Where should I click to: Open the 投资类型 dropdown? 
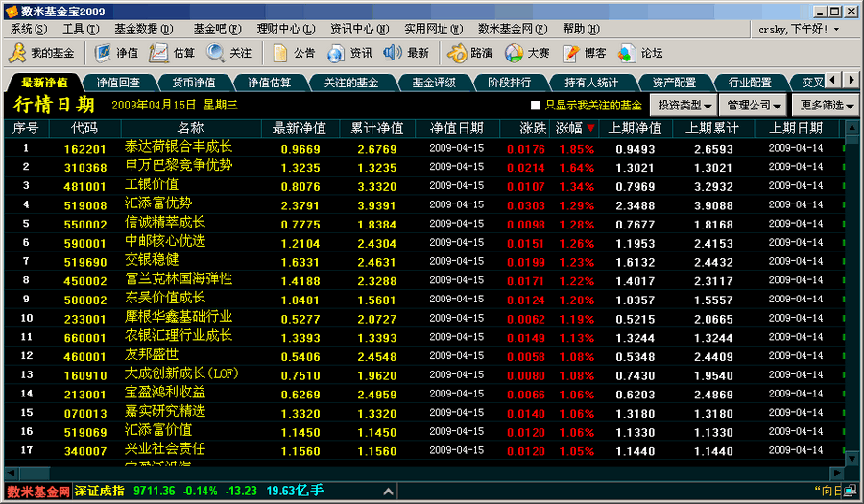685,105
